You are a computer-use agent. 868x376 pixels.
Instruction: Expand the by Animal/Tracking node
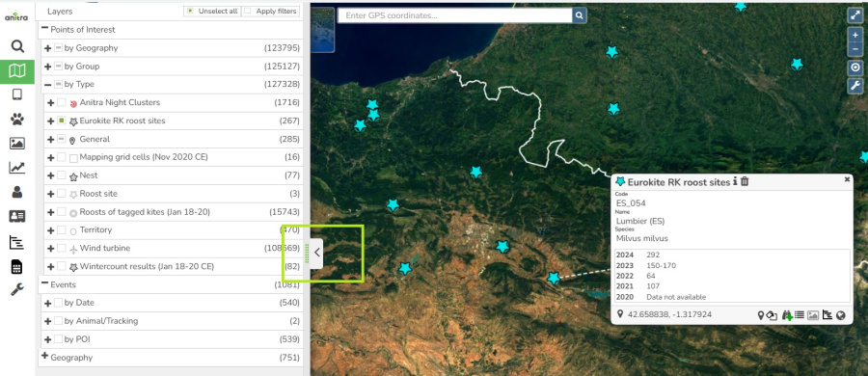(48, 321)
